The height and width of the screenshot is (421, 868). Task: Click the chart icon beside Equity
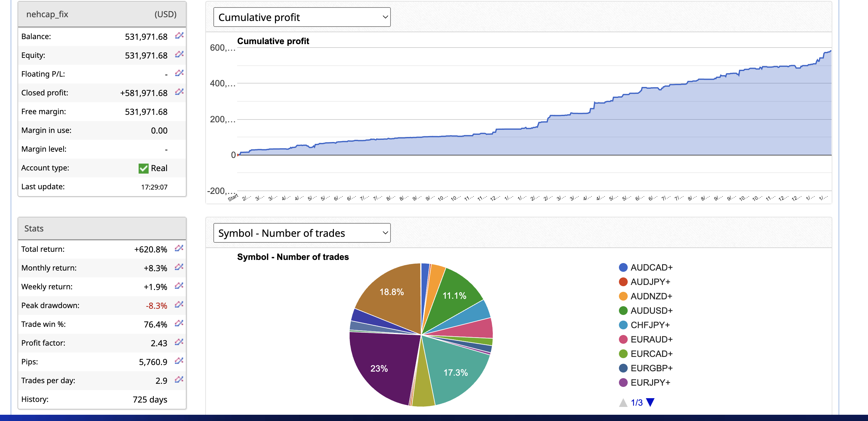pyautogui.click(x=179, y=54)
